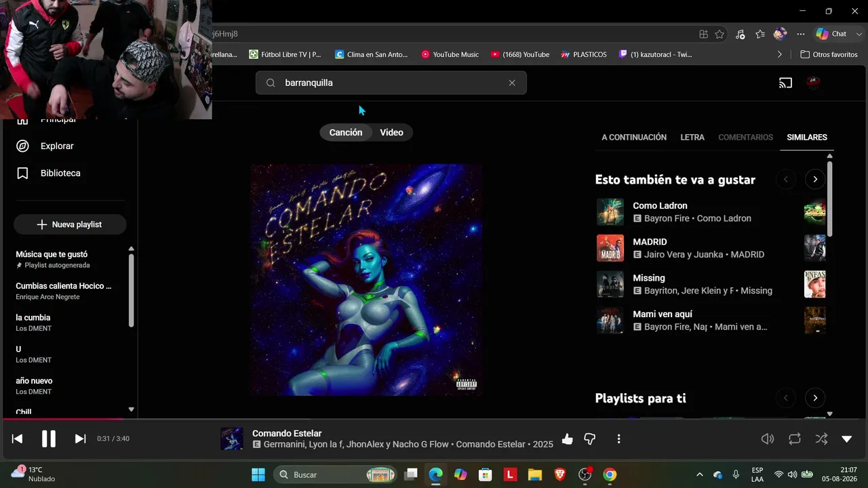868x488 pixels.
Task: Open the Otros favoritos folder
Action: pyautogui.click(x=829, y=54)
